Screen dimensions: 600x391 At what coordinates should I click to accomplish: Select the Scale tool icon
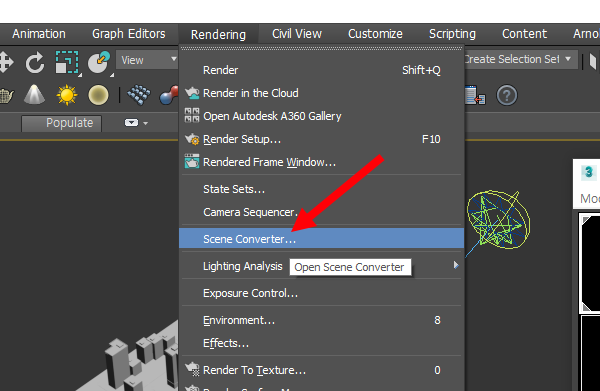click(x=67, y=62)
